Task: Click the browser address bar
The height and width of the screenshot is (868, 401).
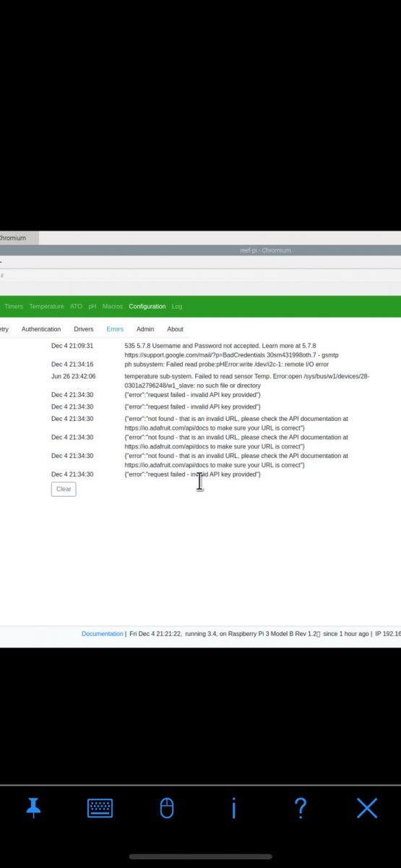Action: tap(200, 275)
